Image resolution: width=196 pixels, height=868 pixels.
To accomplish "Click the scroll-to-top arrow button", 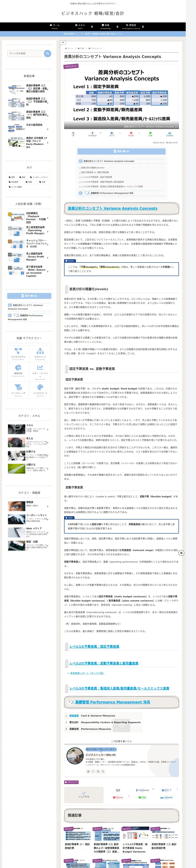I will tap(181, 553).
